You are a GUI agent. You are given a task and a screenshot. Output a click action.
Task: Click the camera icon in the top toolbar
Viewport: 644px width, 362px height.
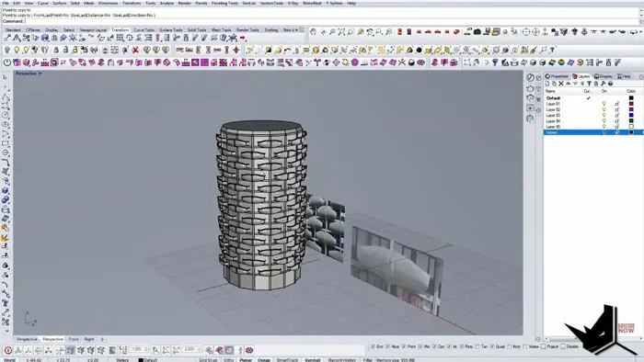(477, 31)
